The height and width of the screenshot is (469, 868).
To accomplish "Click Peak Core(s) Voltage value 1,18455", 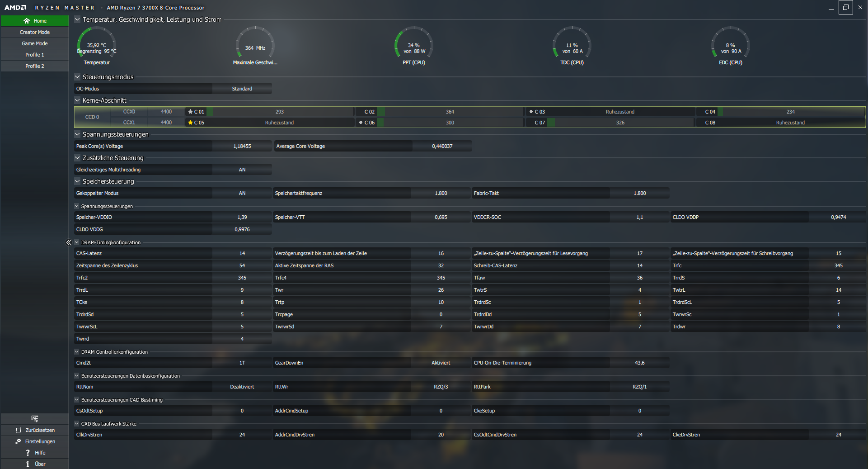I will pos(242,146).
